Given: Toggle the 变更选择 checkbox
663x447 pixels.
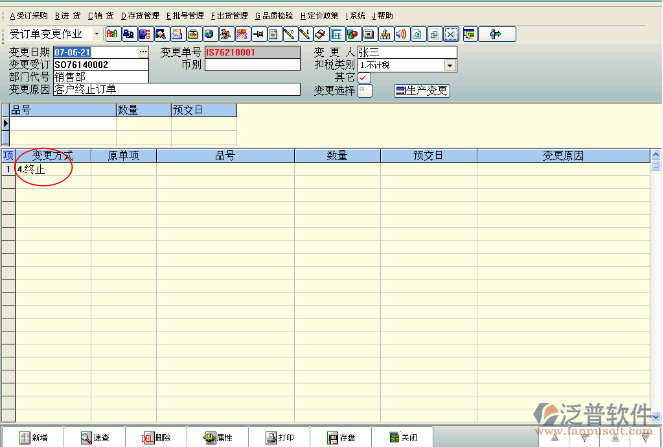Looking at the screenshot, I should [x=364, y=90].
